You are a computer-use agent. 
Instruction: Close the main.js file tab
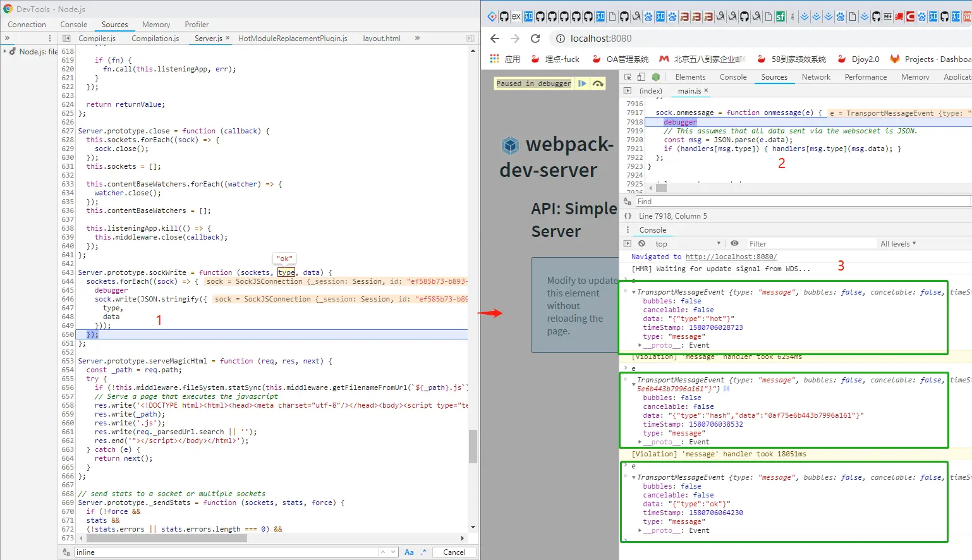(706, 90)
